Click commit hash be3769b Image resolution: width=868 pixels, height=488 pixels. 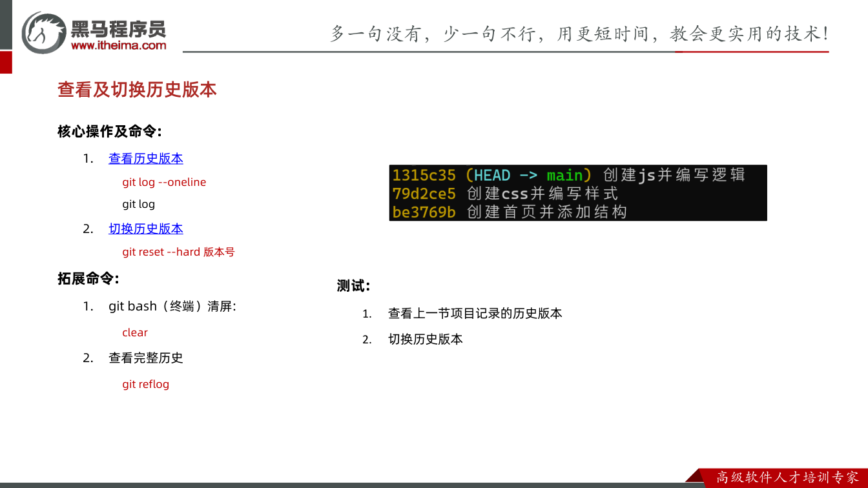[424, 212]
